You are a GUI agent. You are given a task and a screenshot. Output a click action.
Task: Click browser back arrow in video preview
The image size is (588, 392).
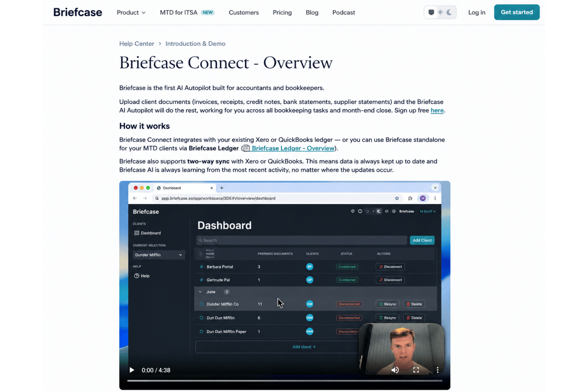pos(135,198)
